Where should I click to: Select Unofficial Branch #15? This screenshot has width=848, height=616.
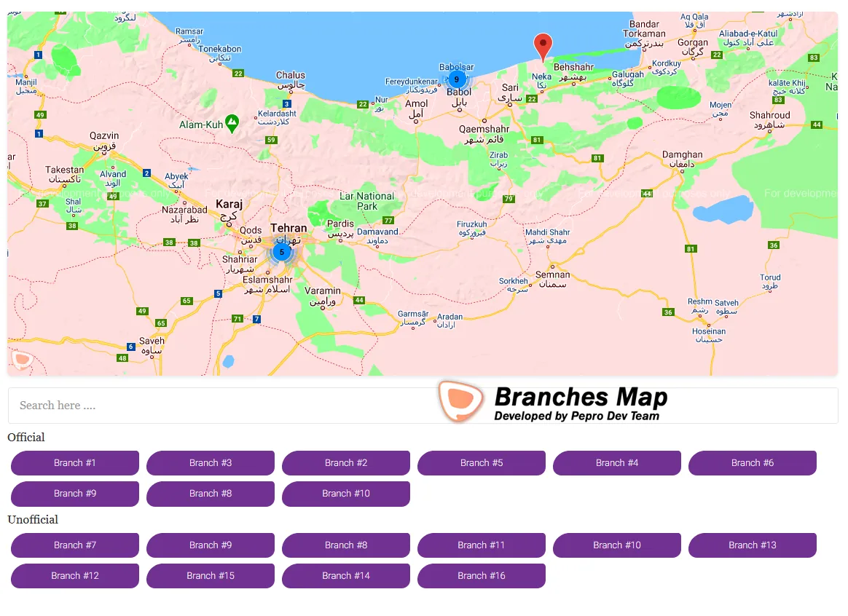[x=211, y=576]
